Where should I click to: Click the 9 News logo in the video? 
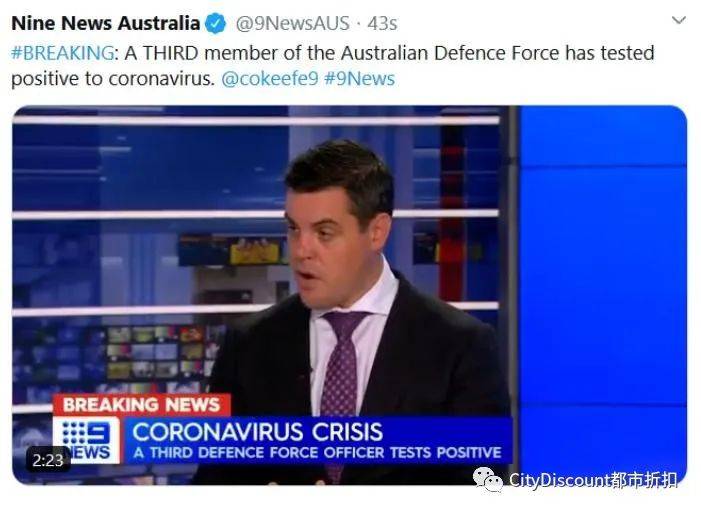(87, 440)
